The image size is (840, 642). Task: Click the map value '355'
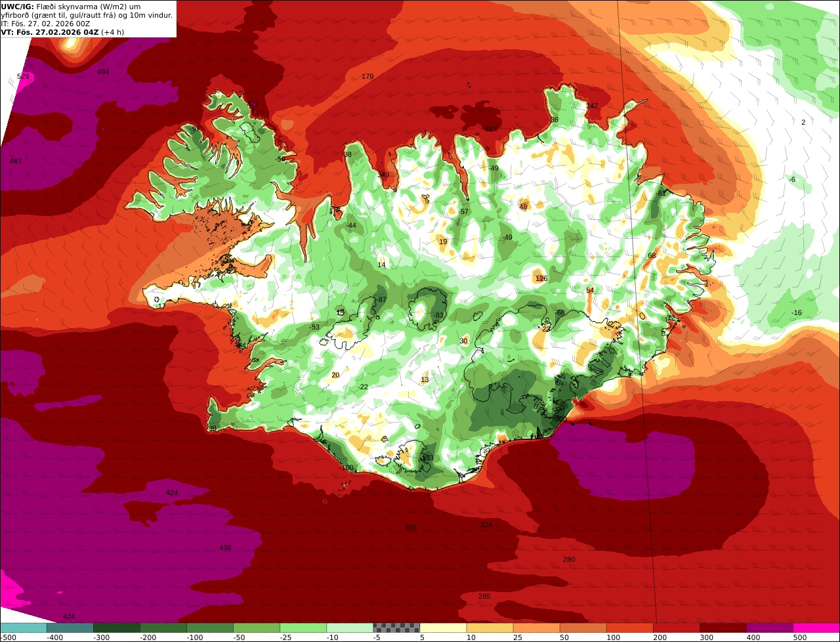point(411,528)
